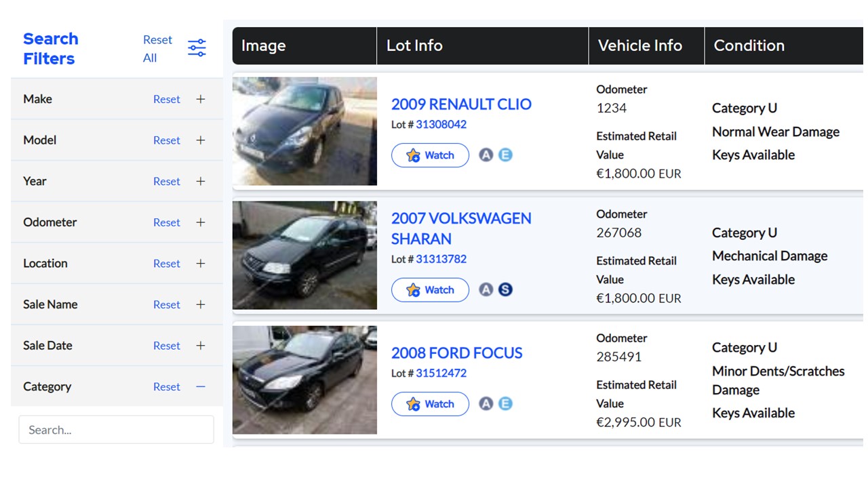View the Ford Focus photo thumbnail
Screen dimensions: 868x488
tap(304, 380)
